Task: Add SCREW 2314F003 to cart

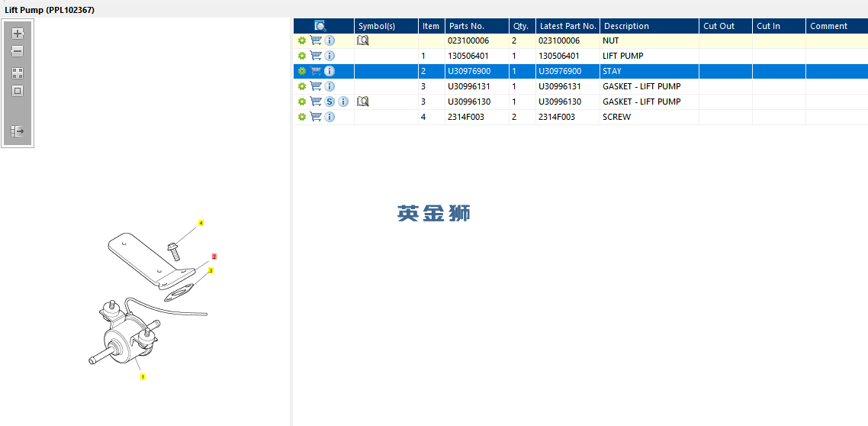Action: click(x=316, y=116)
